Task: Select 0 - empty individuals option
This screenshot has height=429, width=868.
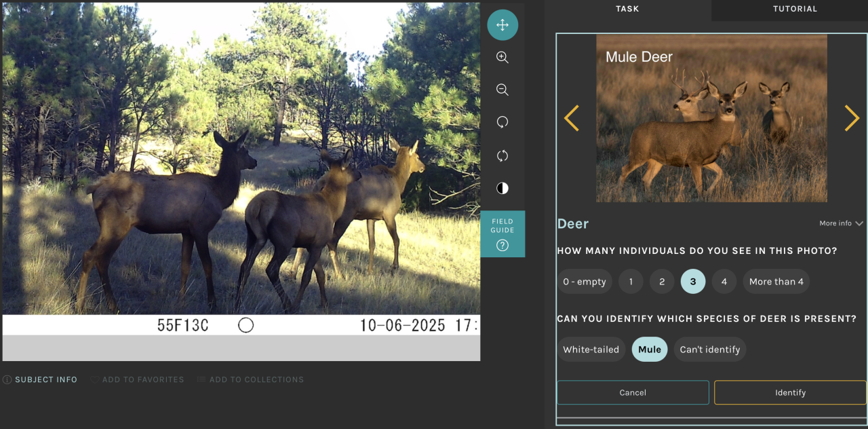Action: click(x=585, y=282)
